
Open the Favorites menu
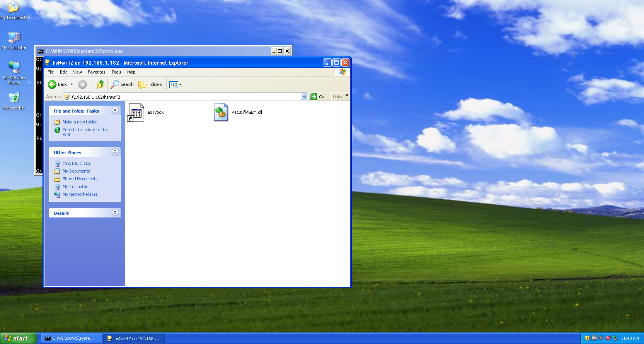[96, 72]
